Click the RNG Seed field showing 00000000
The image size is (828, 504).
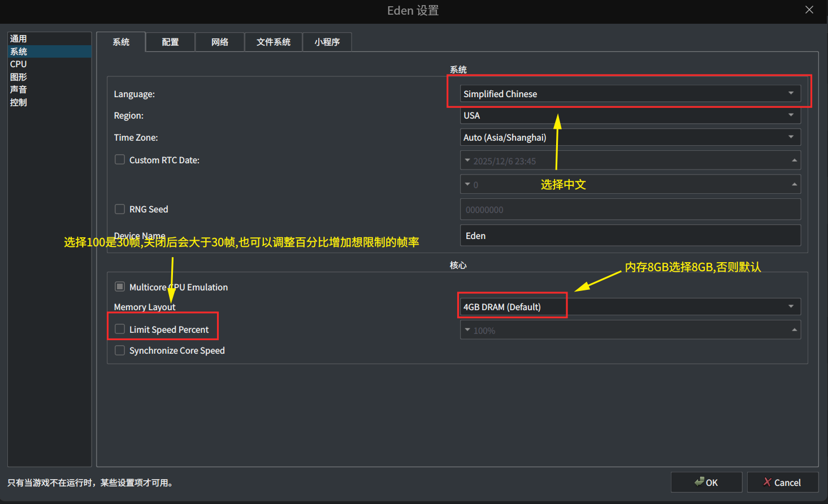630,210
